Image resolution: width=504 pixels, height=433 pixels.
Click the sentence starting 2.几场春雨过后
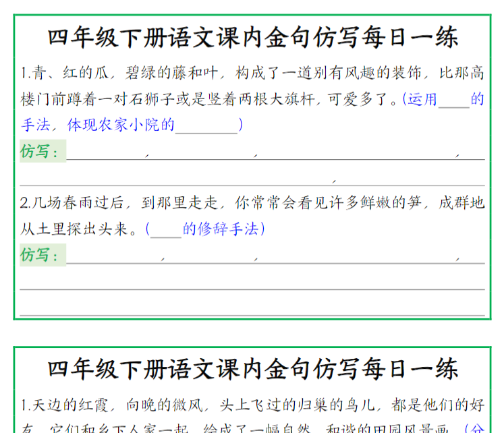252,203
